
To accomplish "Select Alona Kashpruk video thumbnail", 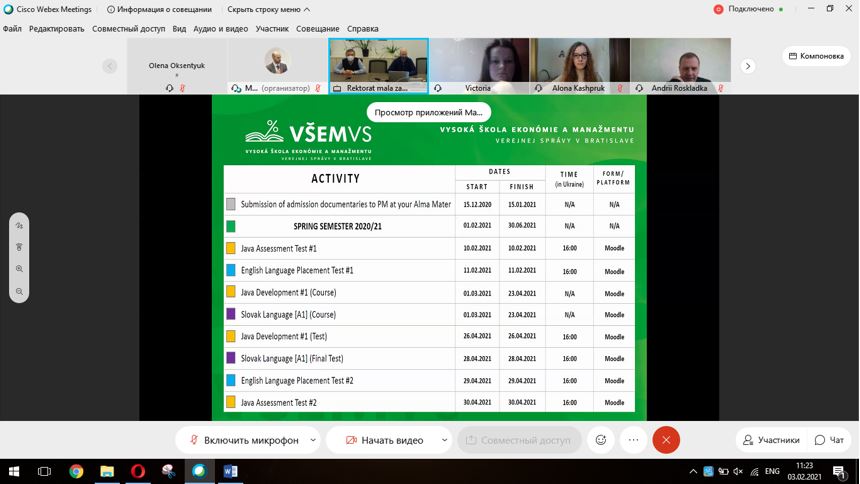I will [579, 66].
